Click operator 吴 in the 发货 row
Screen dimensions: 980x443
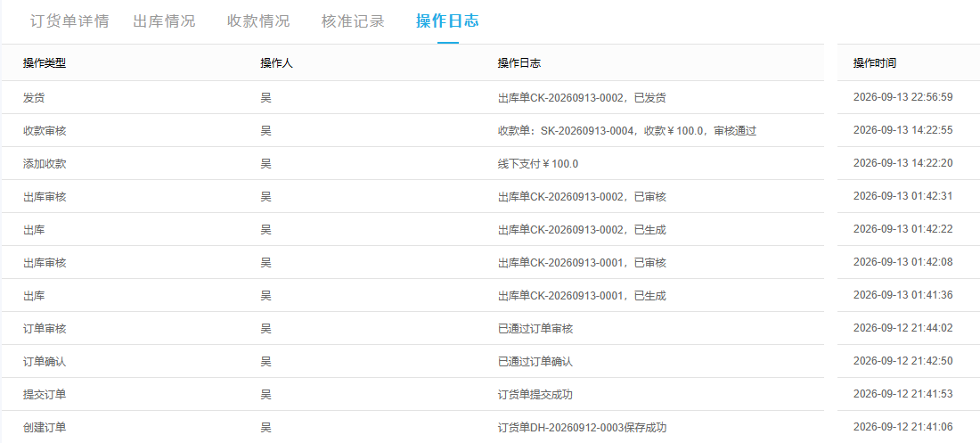[x=266, y=98]
